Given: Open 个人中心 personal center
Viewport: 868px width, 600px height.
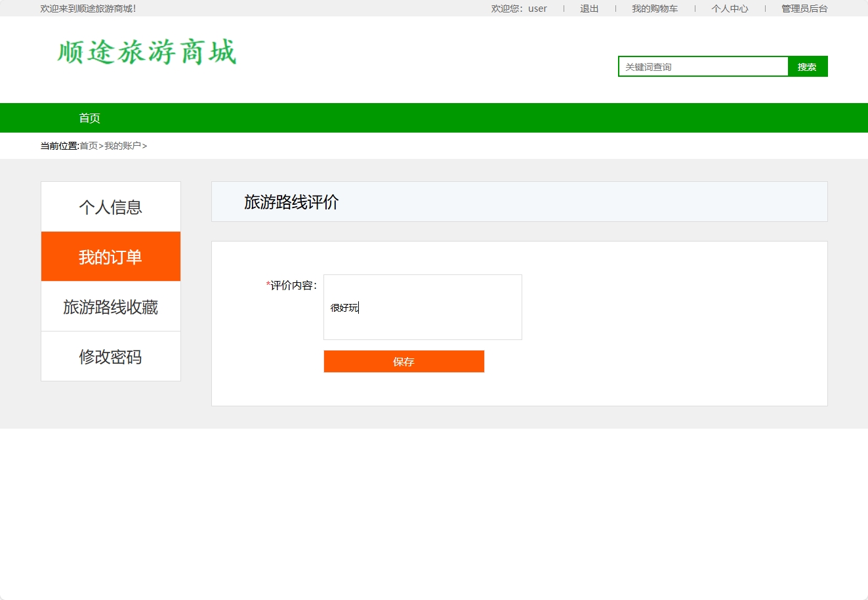Looking at the screenshot, I should pyautogui.click(x=730, y=9).
